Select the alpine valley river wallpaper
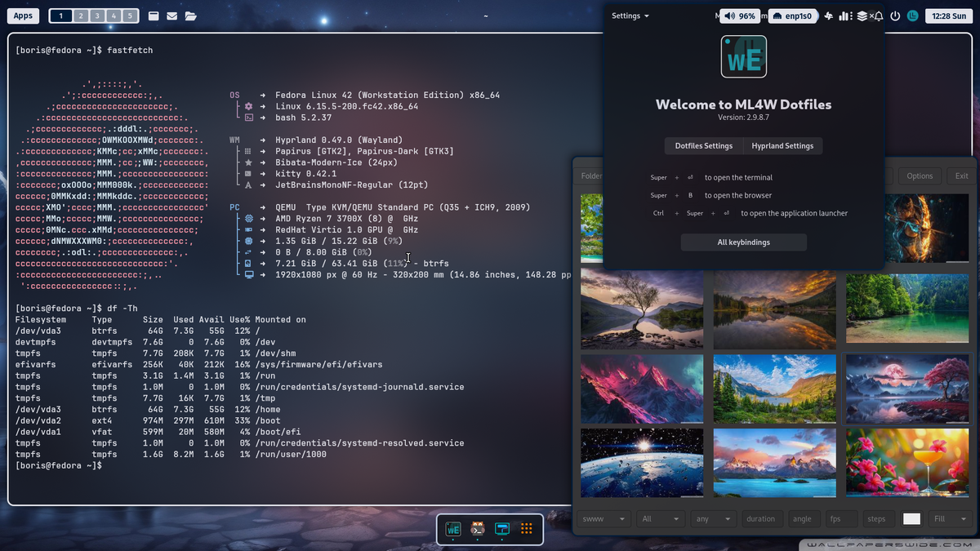The width and height of the screenshot is (980, 551). coord(775,388)
